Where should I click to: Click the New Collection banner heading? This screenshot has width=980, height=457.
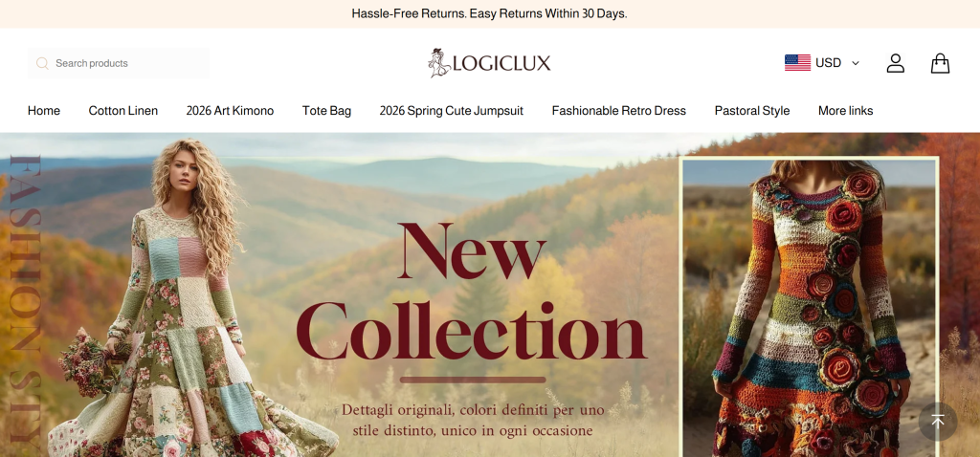click(471, 291)
